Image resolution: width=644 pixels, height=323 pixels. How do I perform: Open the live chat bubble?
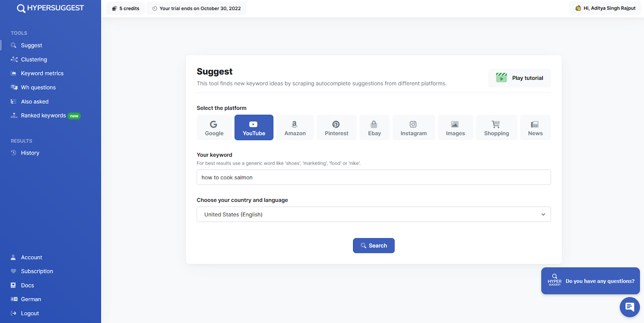pyautogui.click(x=630, y=307)
